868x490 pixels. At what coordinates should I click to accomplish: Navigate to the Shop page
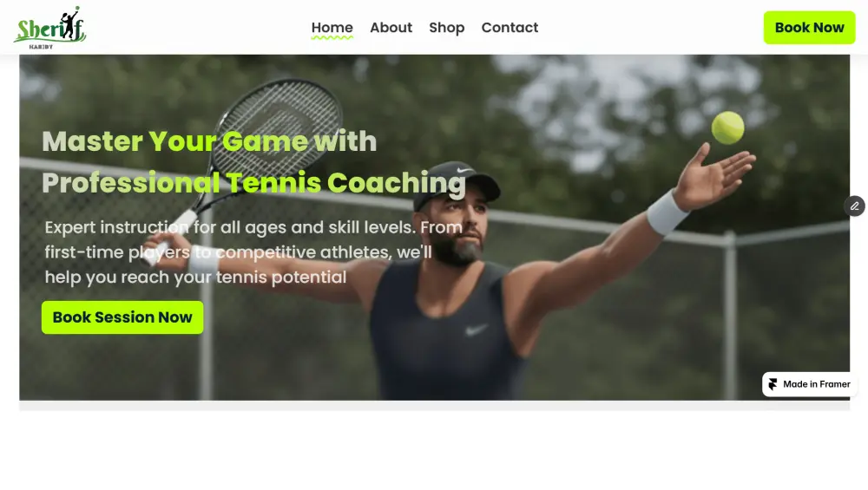[447, 28]
